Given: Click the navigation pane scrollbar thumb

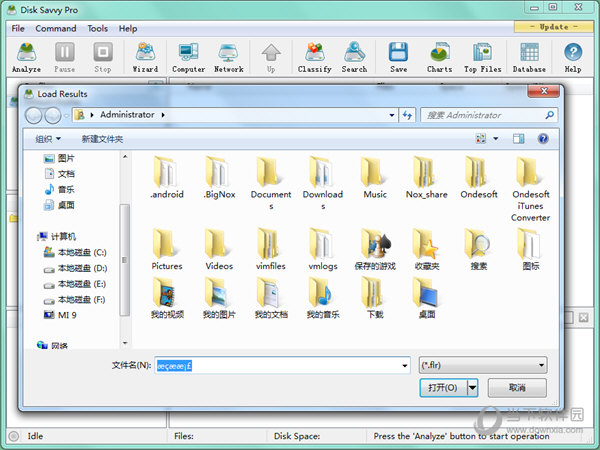Looking at the screenshot, I should [x=124, y=260].
